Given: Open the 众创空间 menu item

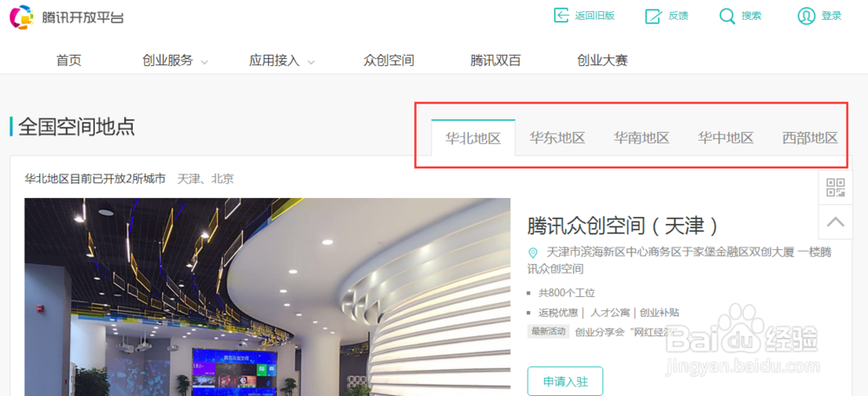Looking at the screenshot, I should [389, 61].
